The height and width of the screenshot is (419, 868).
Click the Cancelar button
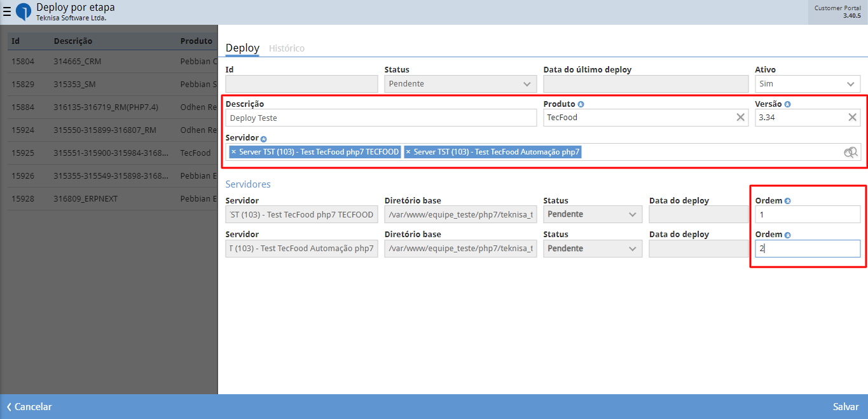[x=29, y=407]
